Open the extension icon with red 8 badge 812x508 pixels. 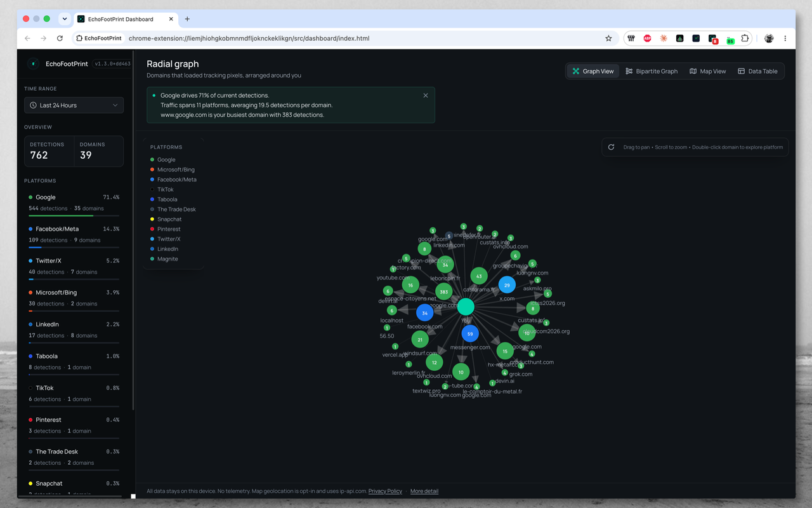click(x=713, y=39)
